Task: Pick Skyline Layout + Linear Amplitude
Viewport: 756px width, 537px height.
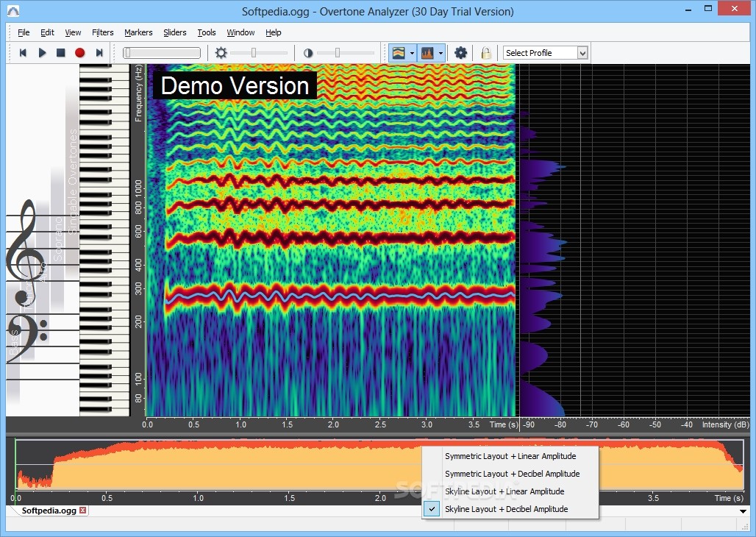Action: pyautogui.click(x=504, y=491)
